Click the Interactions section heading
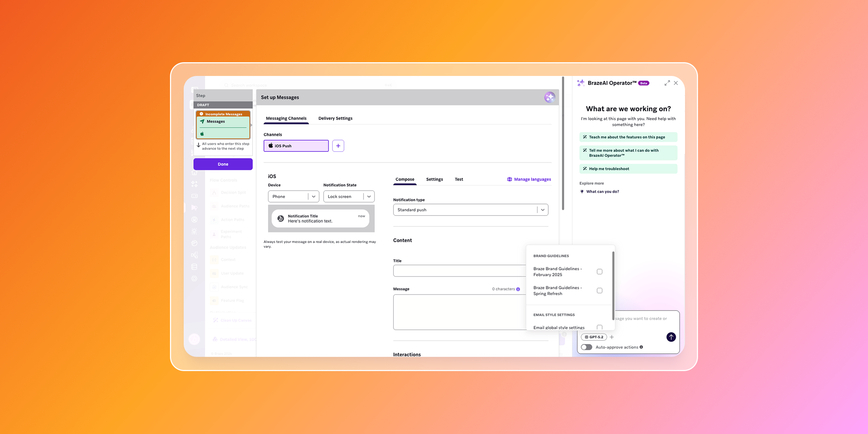 click(x=407, y=354)
